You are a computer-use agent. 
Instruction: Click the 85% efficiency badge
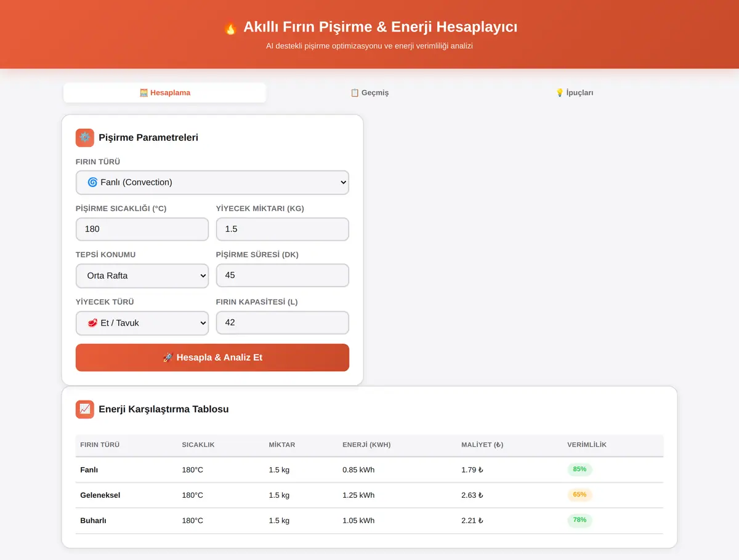tap(579, 470)
